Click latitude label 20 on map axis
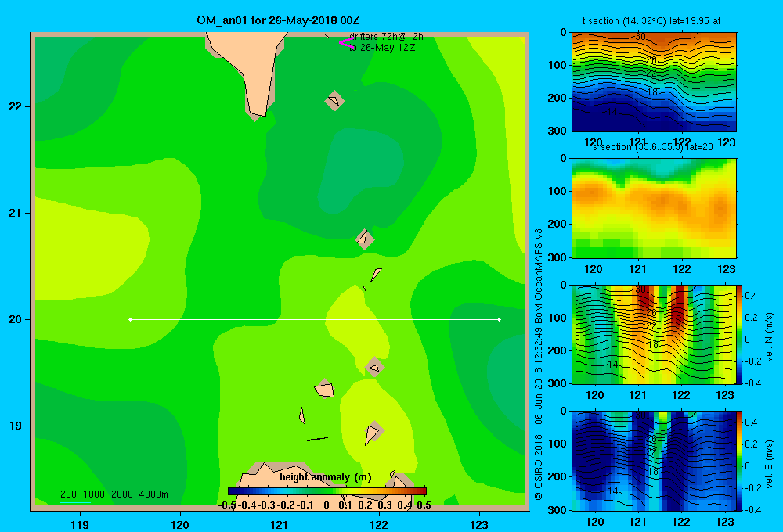This screenshot has width=783, height=532. pos(16,319)
